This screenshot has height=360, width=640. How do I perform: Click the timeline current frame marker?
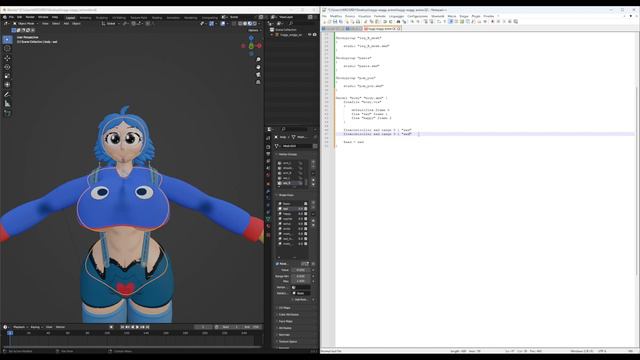10,333
